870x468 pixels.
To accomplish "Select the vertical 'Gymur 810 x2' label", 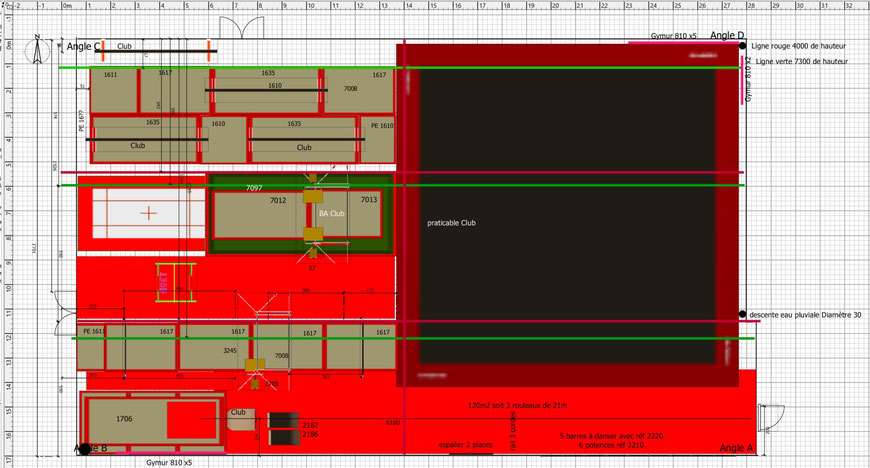I will (748, 79).
